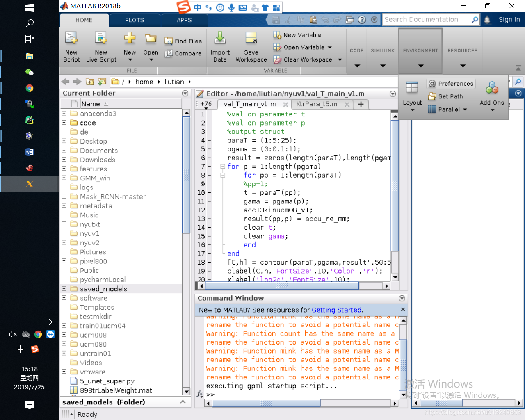Image resolution: width=525 pixels, height=420 pixels.
Task: Close the Getting Started banner
Action: click(403, 310)
